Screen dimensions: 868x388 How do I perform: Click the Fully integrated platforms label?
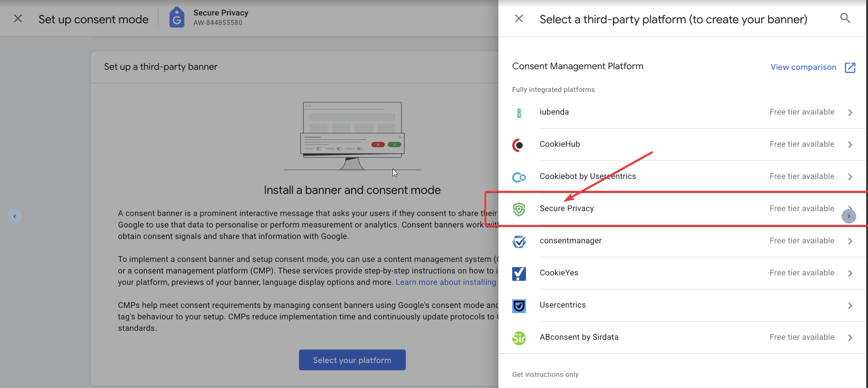(553, 90)
